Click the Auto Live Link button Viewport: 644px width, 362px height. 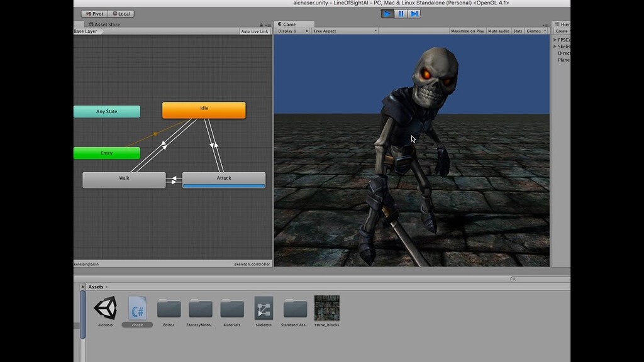coord(253,30)
